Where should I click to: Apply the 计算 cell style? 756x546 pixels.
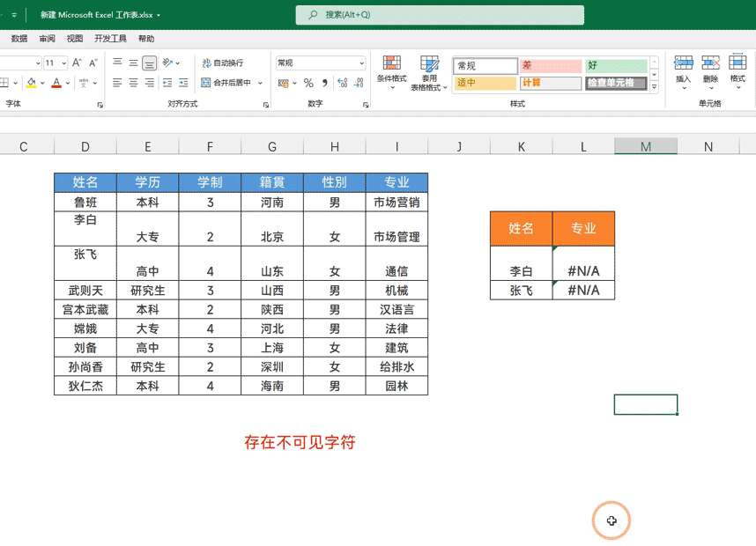coord(551,83)
